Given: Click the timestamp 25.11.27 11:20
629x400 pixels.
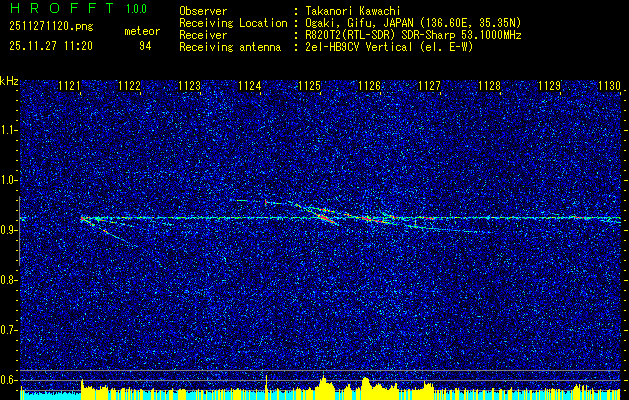Looking at the screenshot, I should [51, 46].
